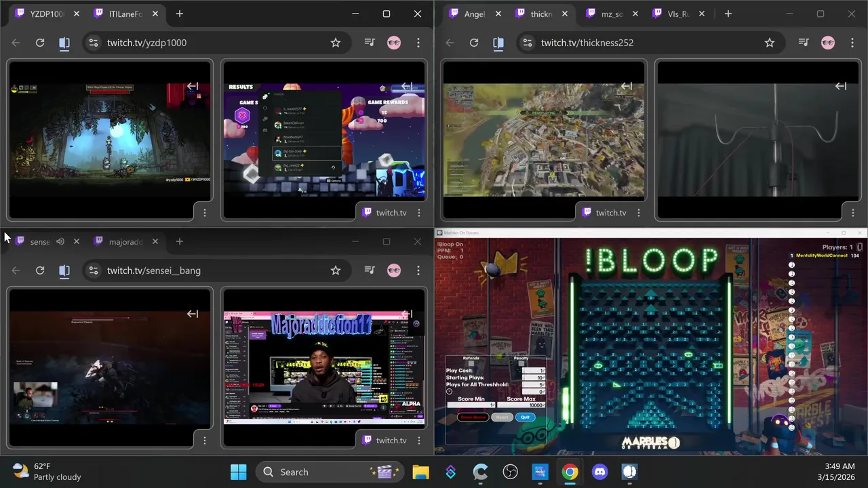Open three-dot menu of the Majoraddiction11 pane
Viewport: 868px width, 488px height.
click(419, 441)
